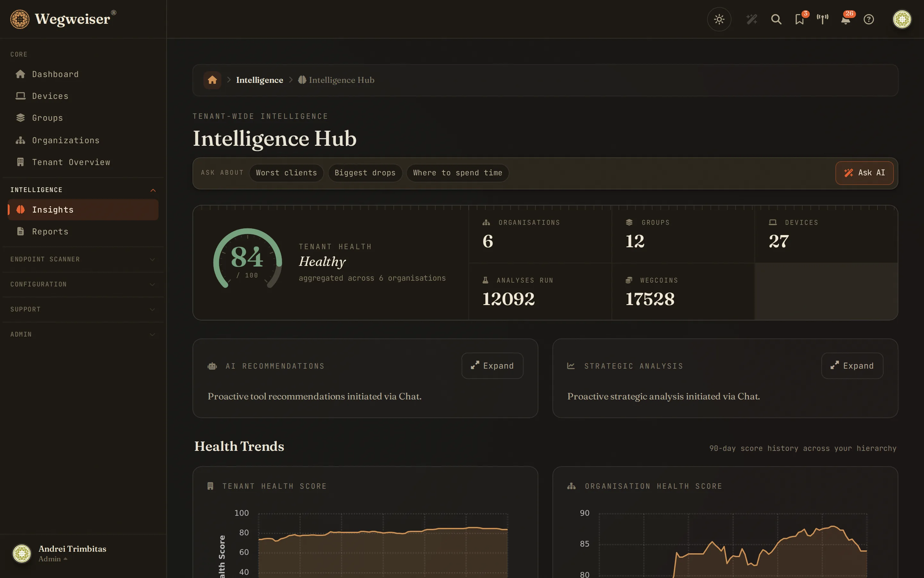
Task: Ask about Where to spend time
Action: [x=458, y=173]
